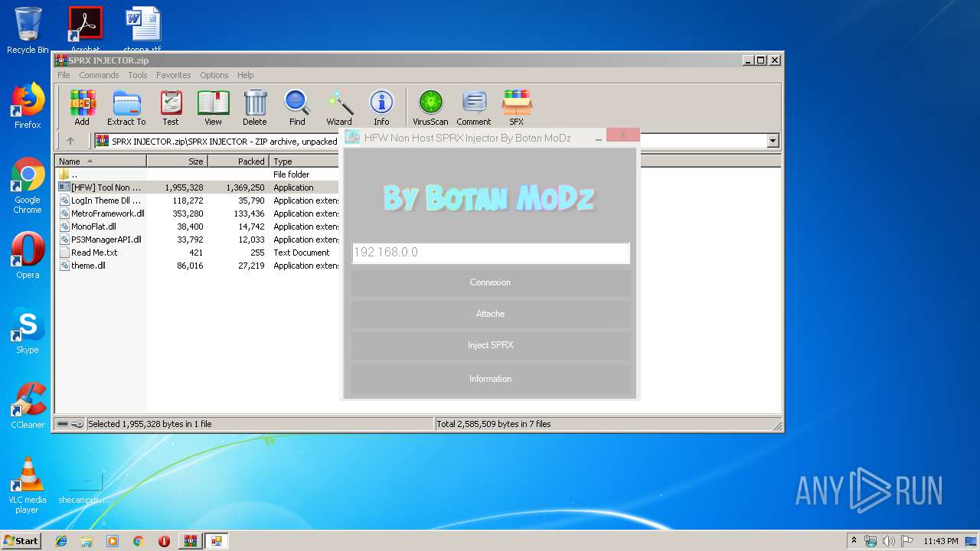Go up one folder level arrow
This screenshot has width=980, height=551.
pos(70,141)
